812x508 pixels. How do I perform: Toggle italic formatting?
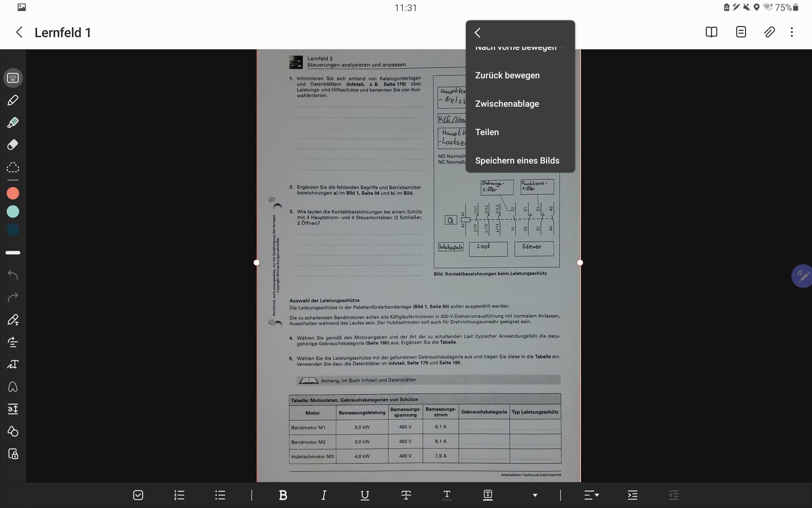pyautogui.click(x=324, y=495)
